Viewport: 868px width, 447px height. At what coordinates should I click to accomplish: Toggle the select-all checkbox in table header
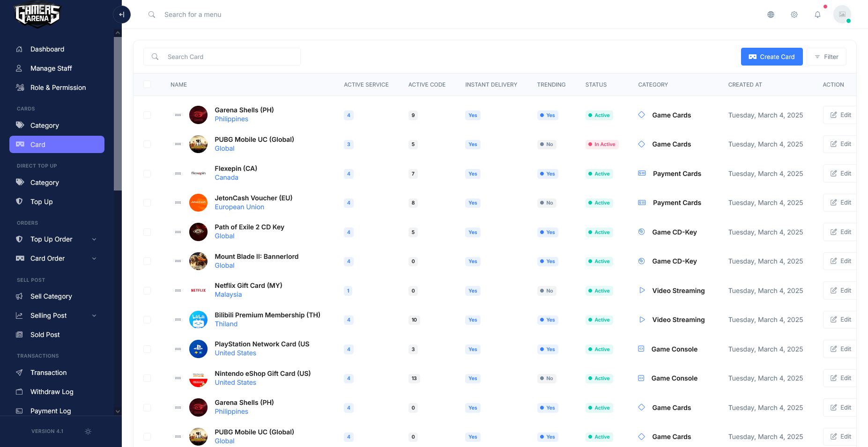(x=147, y=84)
